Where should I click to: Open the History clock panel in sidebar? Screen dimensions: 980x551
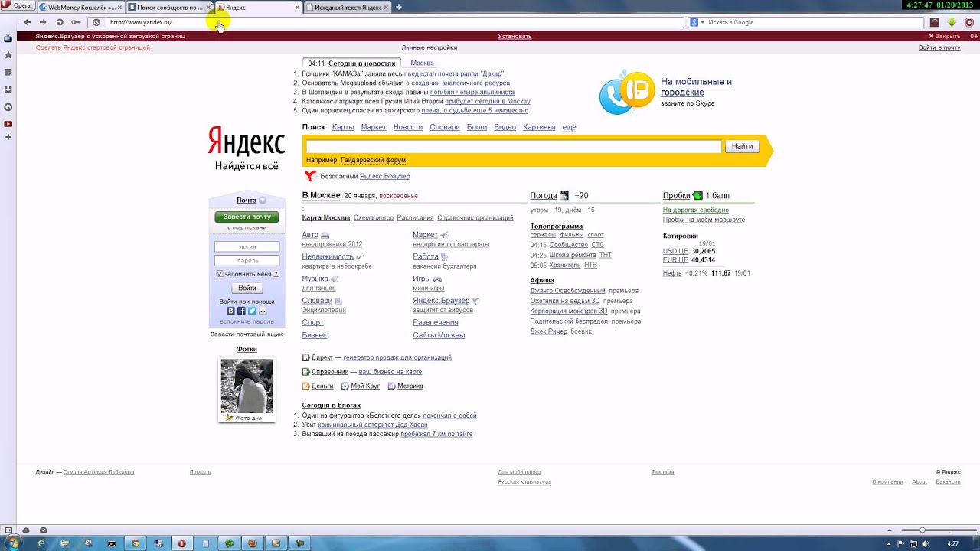pyautogui.click(x=8, y=107)
